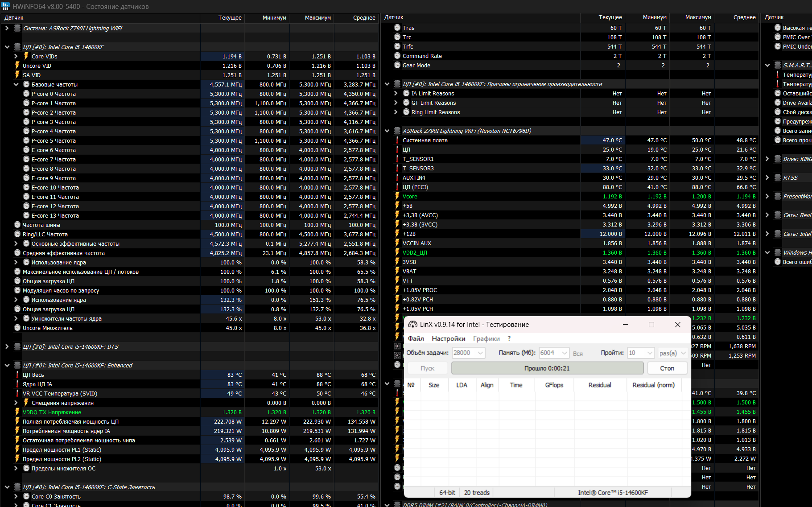
Task: Expand Основные эффективные частоты
Action: tap(16, 243)
